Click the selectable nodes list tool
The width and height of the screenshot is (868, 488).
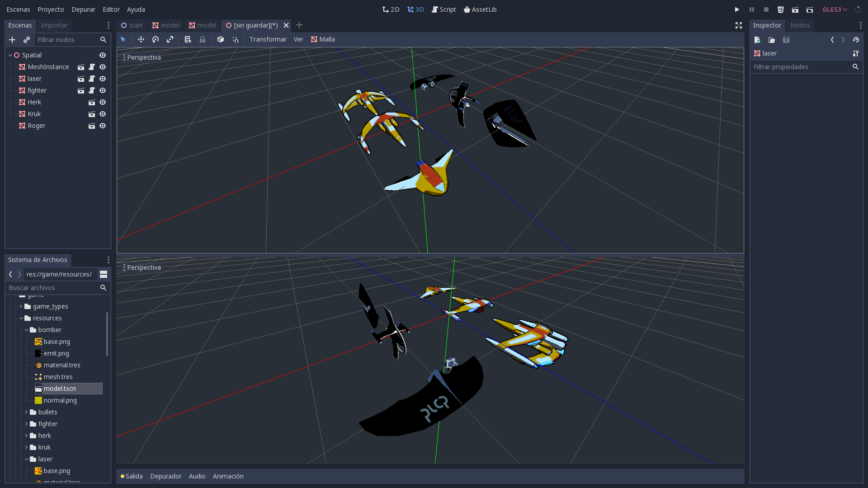point(188,39)
